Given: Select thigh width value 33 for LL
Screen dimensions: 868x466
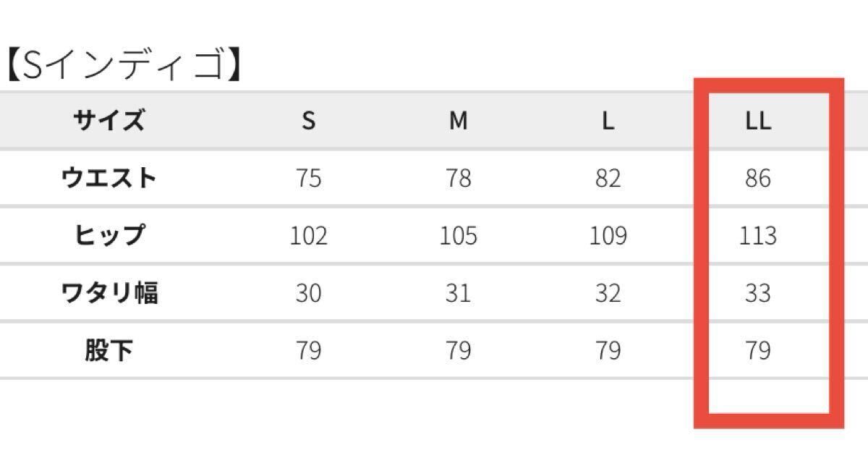Looking at the screenshot, I should click(x=757, y=293).
